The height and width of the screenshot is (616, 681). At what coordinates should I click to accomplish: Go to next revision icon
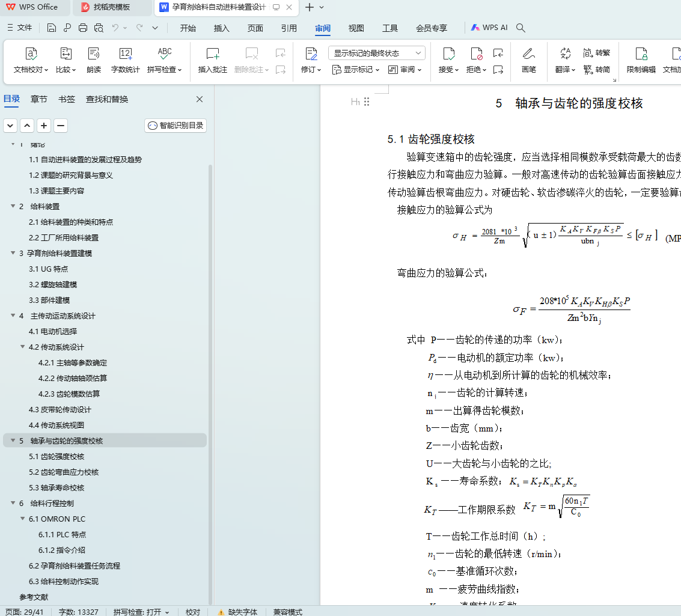(498, 70)
